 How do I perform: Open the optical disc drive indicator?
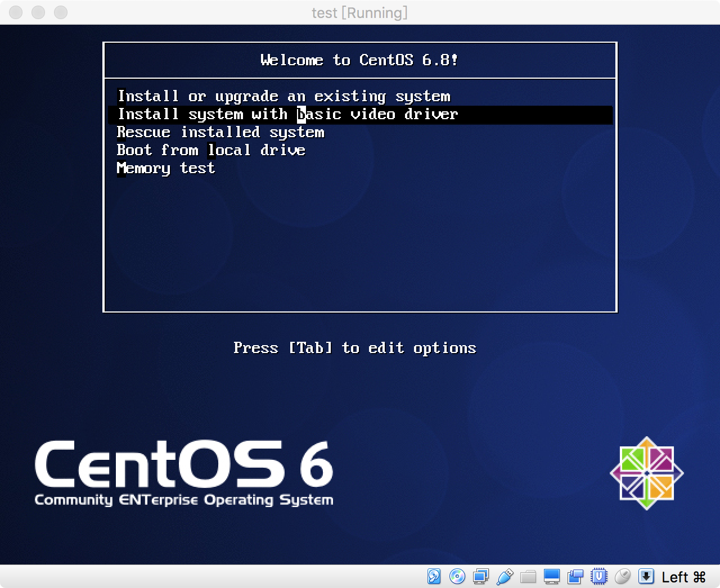(457, 576)
